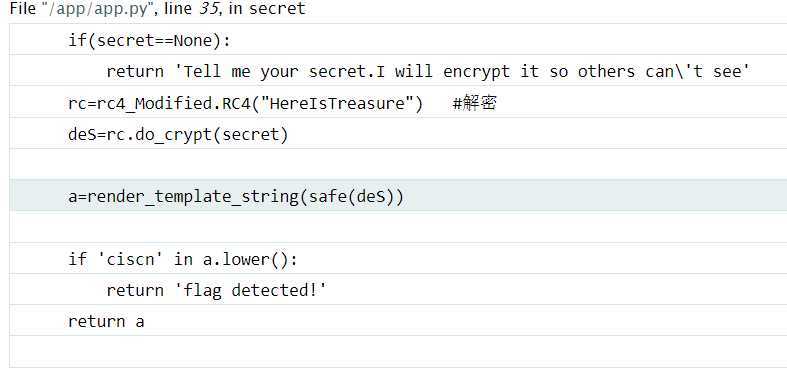Click the deS=rc.do_crypt(secret) line
Viewport: 787px width, 369px height.
click(398, 134)
